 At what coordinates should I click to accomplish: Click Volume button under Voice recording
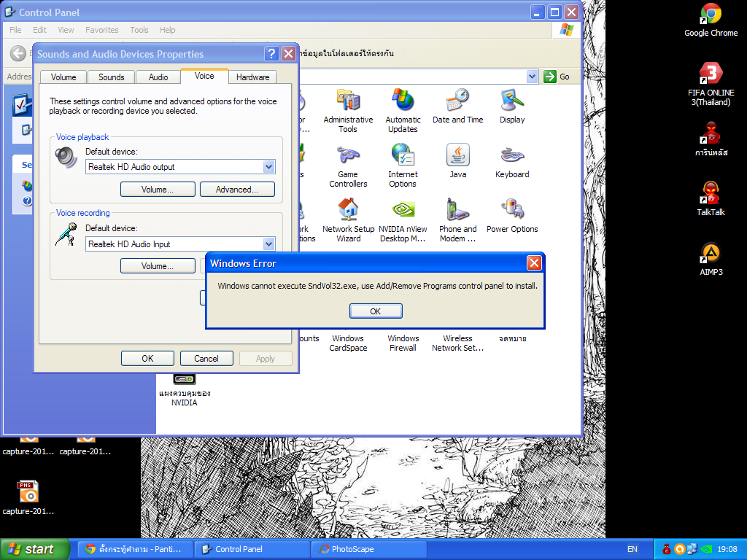158,265
